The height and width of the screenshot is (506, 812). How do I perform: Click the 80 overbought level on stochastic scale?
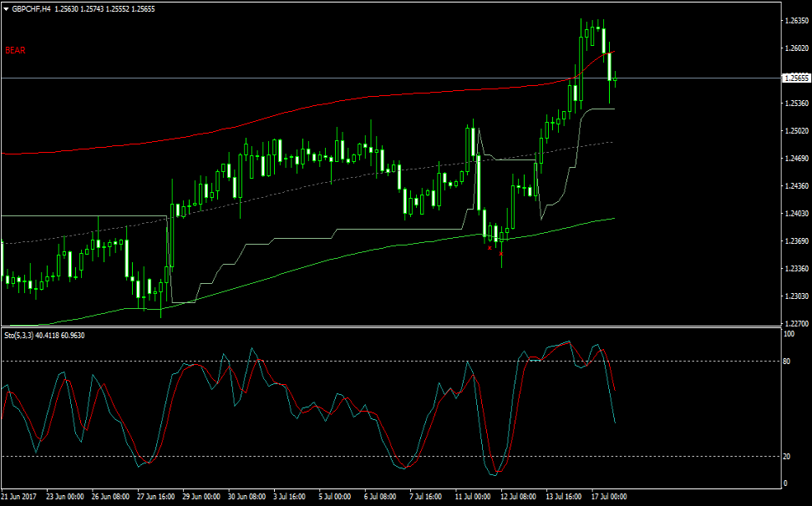(786, 362)
